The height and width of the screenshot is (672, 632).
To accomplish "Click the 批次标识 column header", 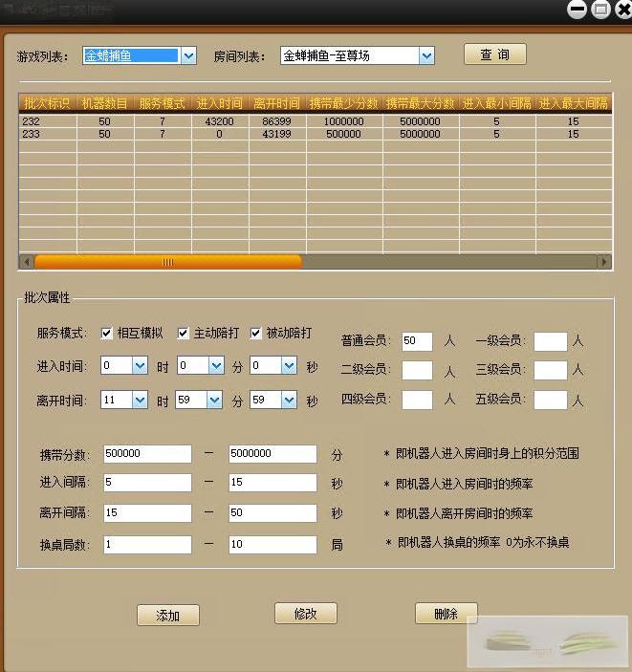I will click(47, 103).
